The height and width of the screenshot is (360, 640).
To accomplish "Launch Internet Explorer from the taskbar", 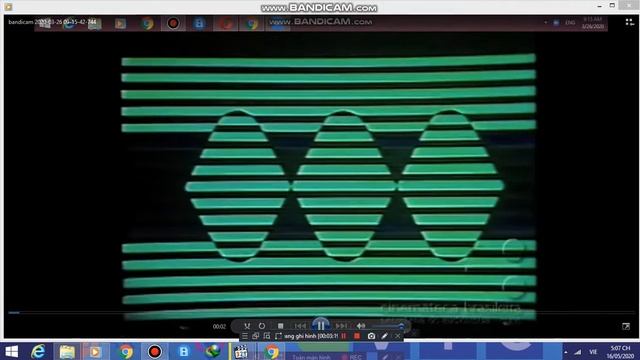I will [38, 351].
